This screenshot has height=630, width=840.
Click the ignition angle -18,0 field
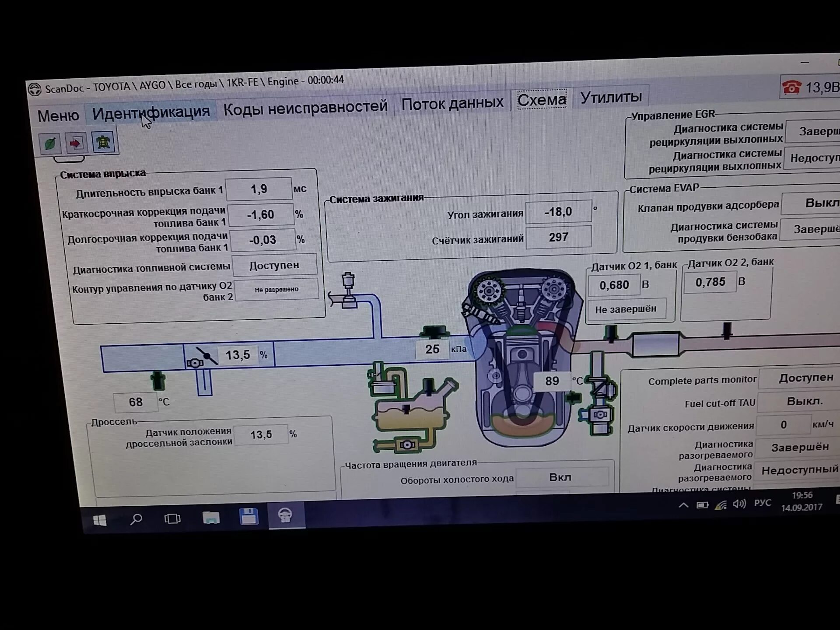558,212
